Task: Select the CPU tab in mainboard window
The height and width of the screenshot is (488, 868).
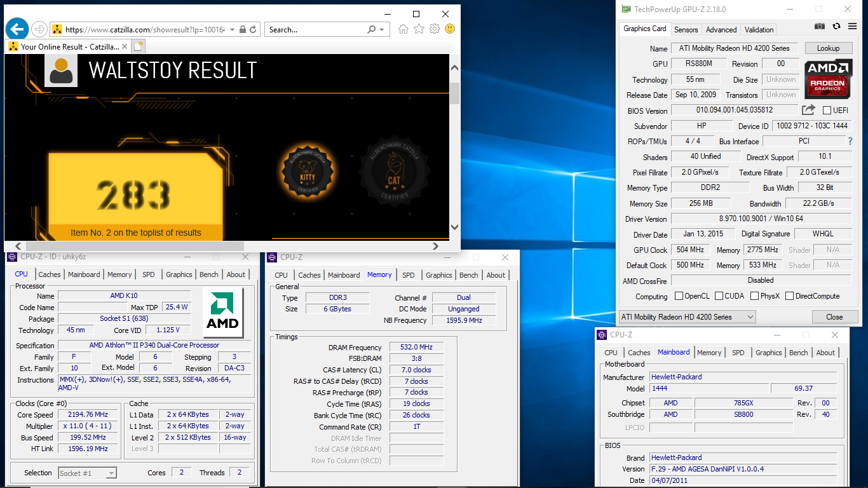Action: point(611,353)
